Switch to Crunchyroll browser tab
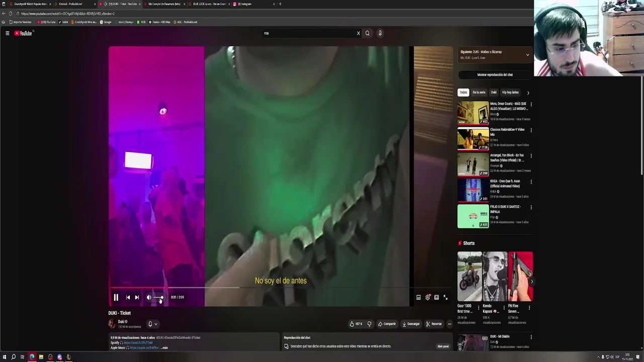The width and height of the screenshot is (644, 362). click(x=30, y=4)
